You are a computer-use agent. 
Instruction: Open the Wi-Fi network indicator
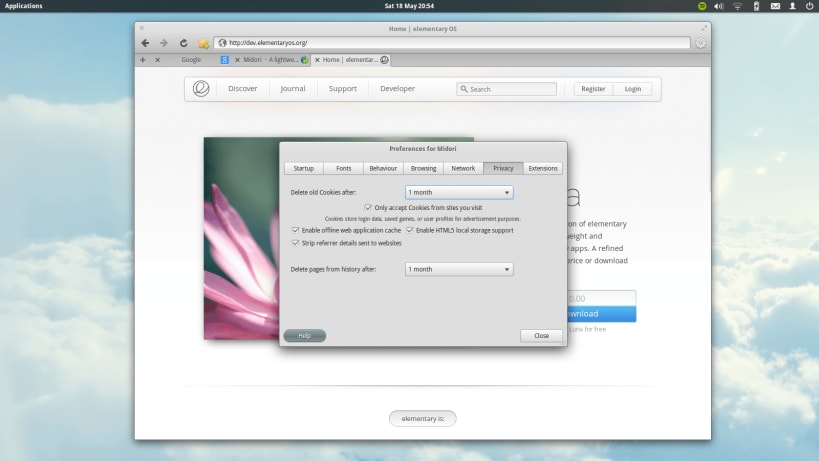(x=738, y=6)
